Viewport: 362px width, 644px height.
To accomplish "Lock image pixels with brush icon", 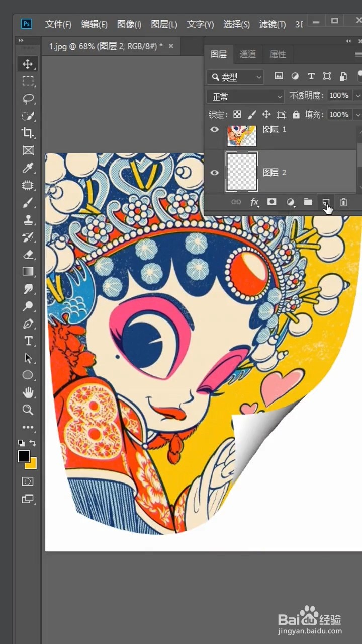I will pyautogui.click(x=252, y=115).
